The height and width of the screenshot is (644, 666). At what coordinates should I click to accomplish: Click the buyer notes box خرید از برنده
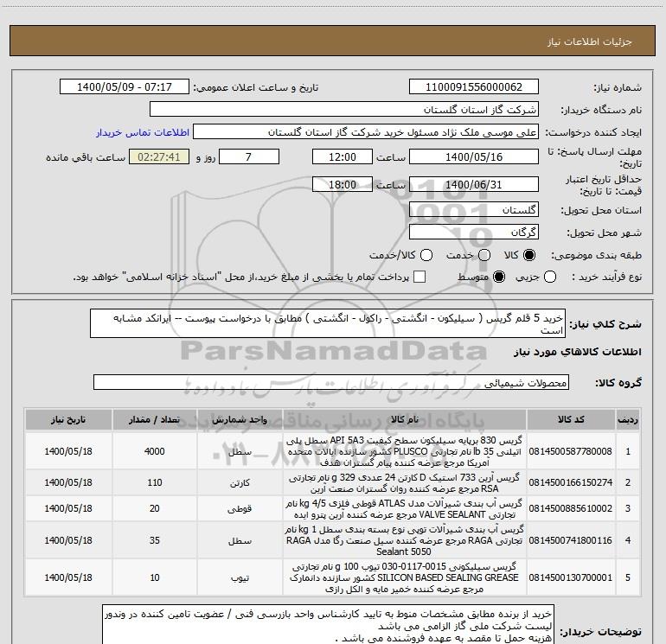(x=329, y=624)
